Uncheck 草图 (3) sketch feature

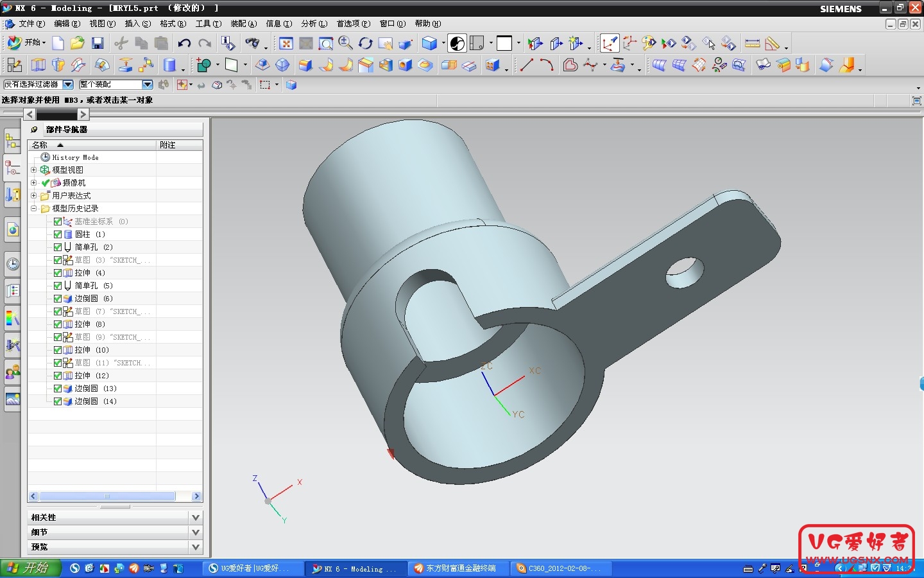pyautogui.click(x=58, y=260)
